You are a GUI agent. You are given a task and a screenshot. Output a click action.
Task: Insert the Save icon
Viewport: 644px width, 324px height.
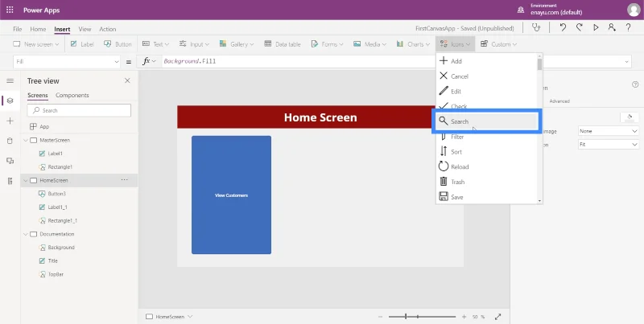487,197
